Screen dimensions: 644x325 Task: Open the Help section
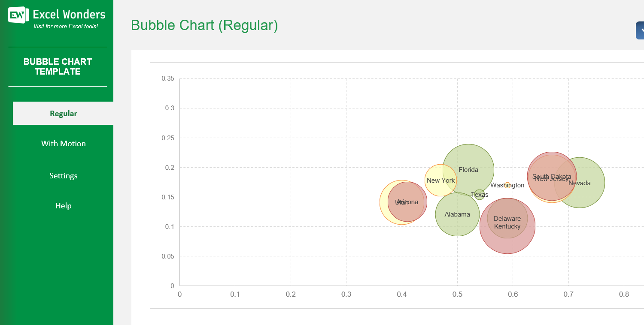63,205
